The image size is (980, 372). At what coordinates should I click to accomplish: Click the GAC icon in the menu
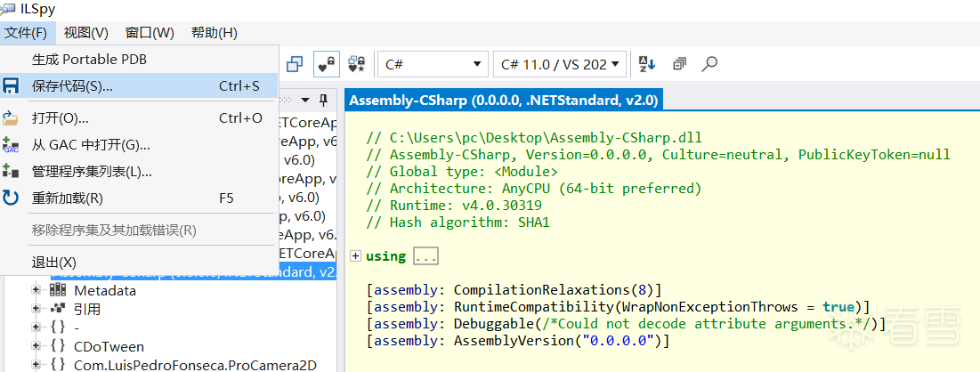(x=11, y=145)
